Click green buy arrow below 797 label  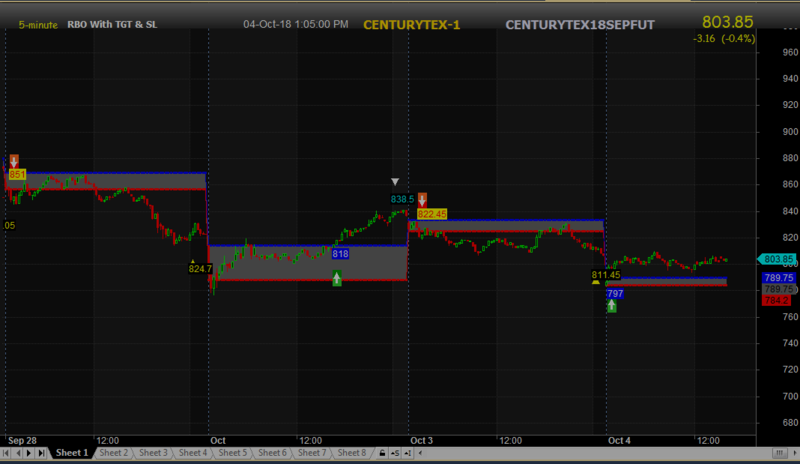click(612, 305)
